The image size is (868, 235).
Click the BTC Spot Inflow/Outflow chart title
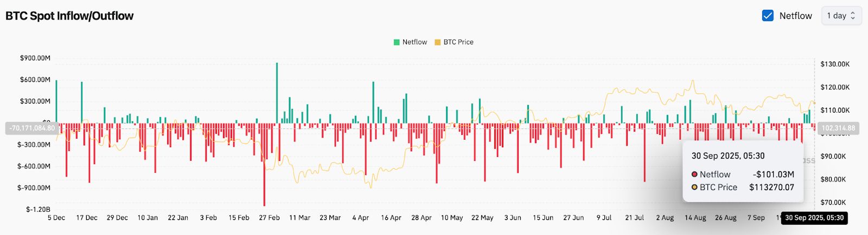[69, 16]
